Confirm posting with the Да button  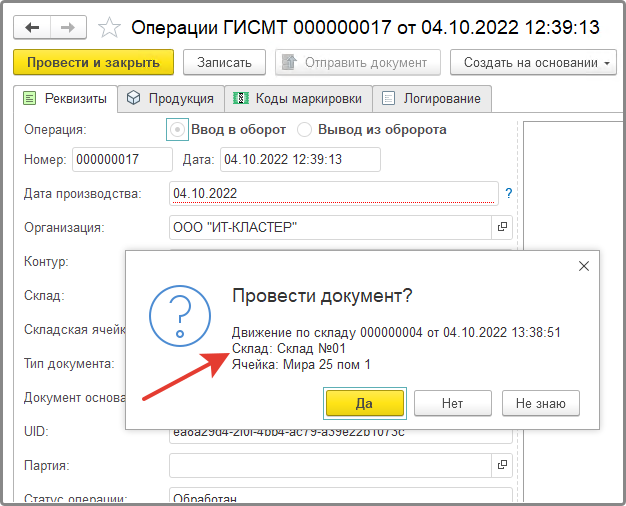coord(365,403)
